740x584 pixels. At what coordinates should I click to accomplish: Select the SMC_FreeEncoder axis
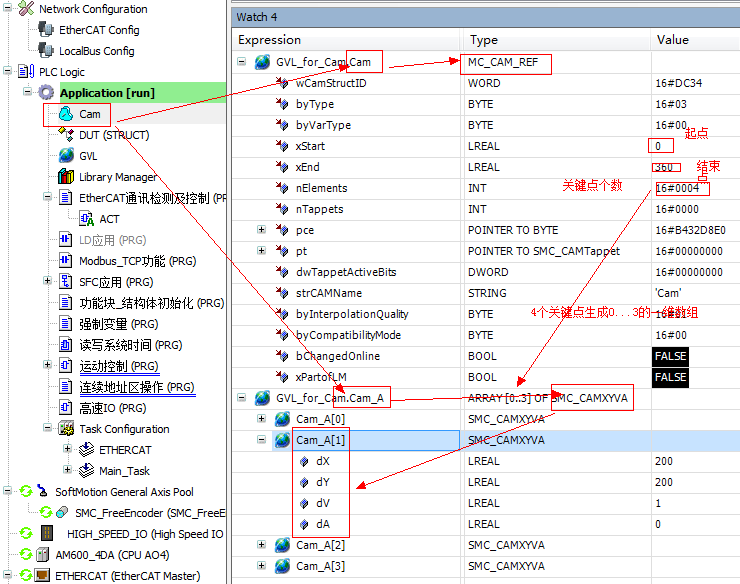click(145, 513)
